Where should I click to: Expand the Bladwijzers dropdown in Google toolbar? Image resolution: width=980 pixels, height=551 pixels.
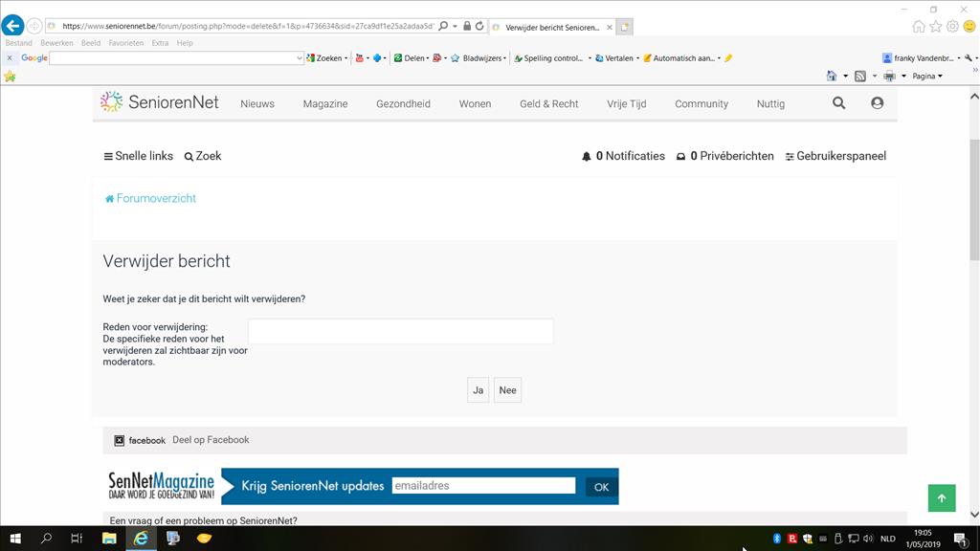(479, 58)
